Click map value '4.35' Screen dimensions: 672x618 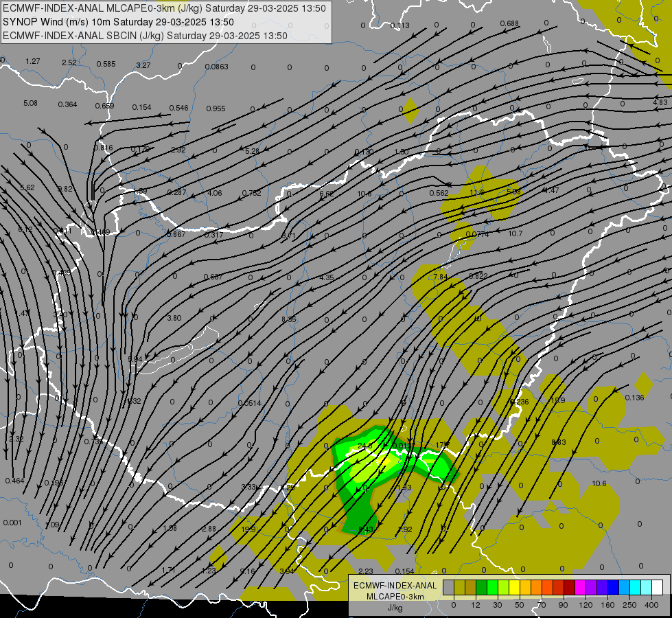point(327,277)
